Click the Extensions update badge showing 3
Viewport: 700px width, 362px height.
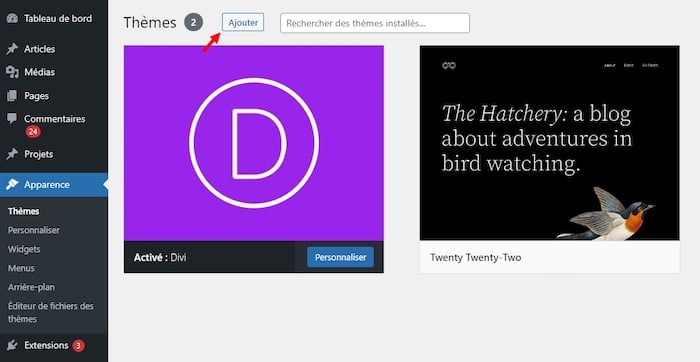78,345
